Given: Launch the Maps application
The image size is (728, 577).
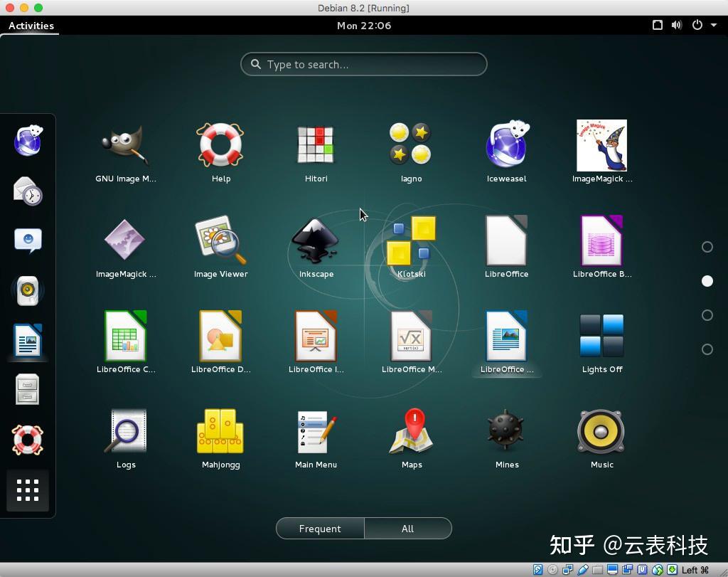Looking at the screenshot, I should pos(412,438).
